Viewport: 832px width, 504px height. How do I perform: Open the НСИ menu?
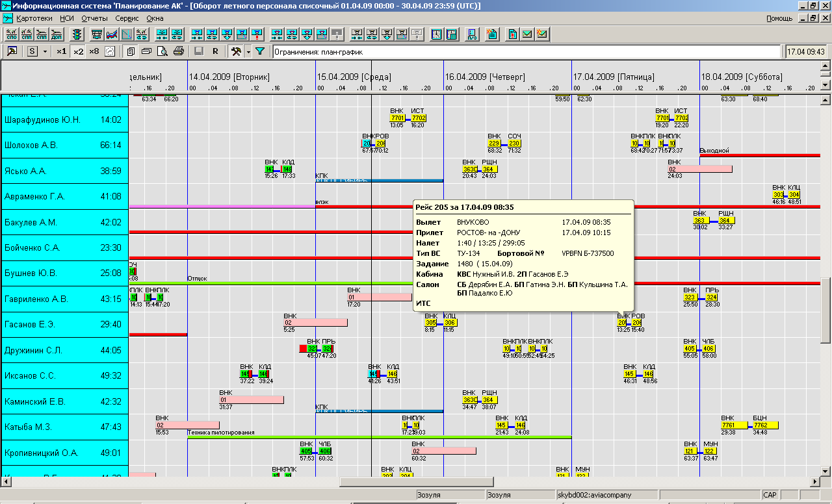[x=67, y=18]
